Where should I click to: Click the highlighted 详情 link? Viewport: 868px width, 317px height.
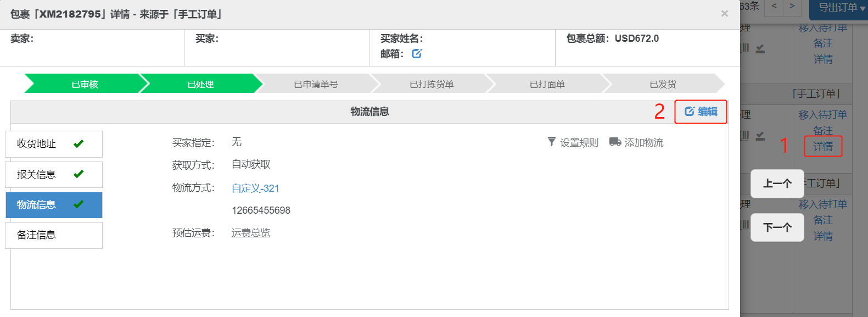(x=823, y=147)
